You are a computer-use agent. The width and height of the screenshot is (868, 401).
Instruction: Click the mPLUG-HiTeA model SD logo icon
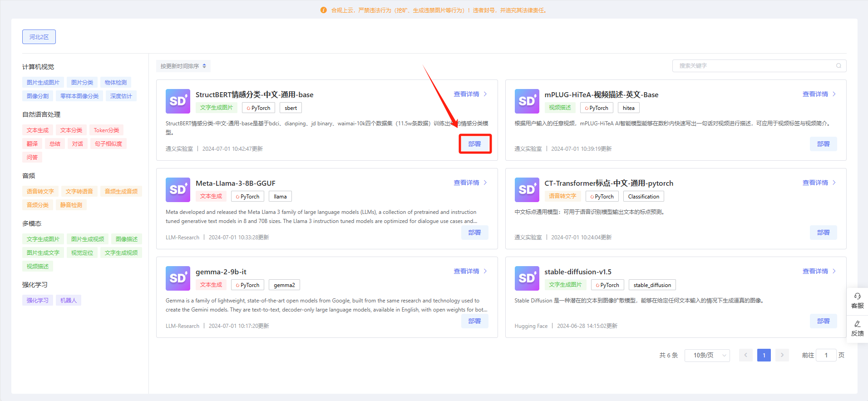pyautogui.click(x=527, y=101)
